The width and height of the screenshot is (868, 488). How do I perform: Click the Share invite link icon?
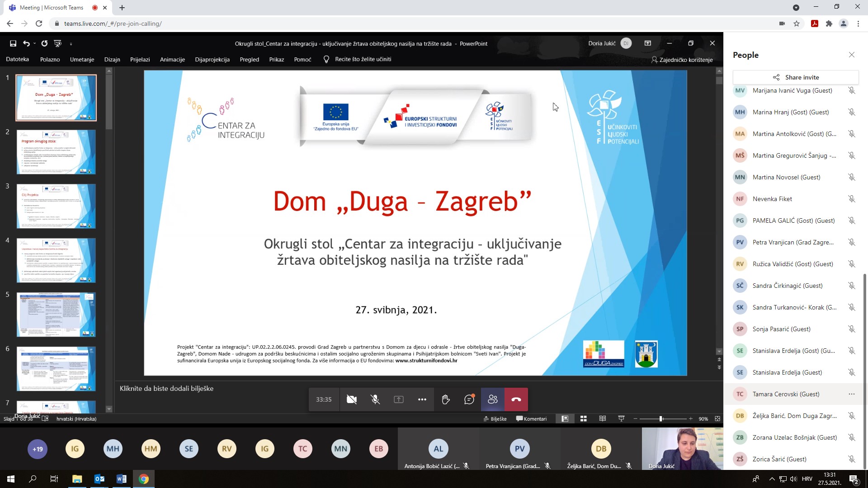776,77
